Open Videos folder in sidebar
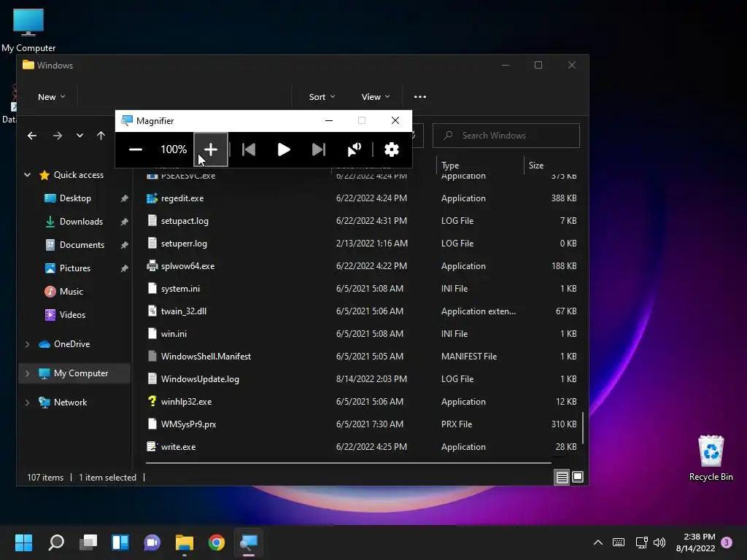The width and height of the screenshot is (747, 560). [x=72, y=315]
